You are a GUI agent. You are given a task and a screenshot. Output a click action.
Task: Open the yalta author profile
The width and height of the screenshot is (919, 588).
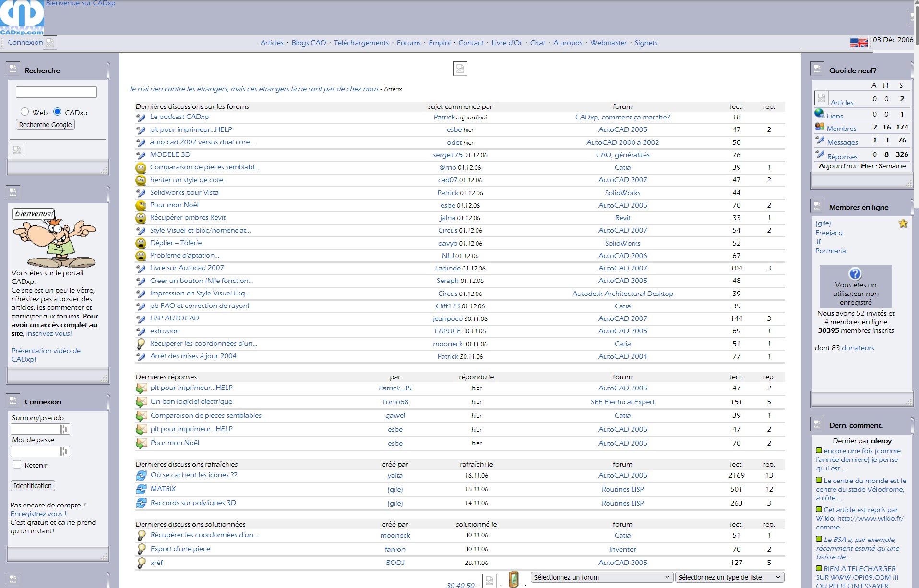pos(395,475)
